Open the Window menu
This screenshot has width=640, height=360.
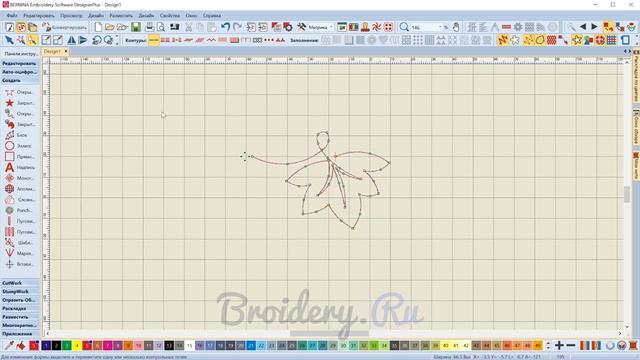(191, 16)
